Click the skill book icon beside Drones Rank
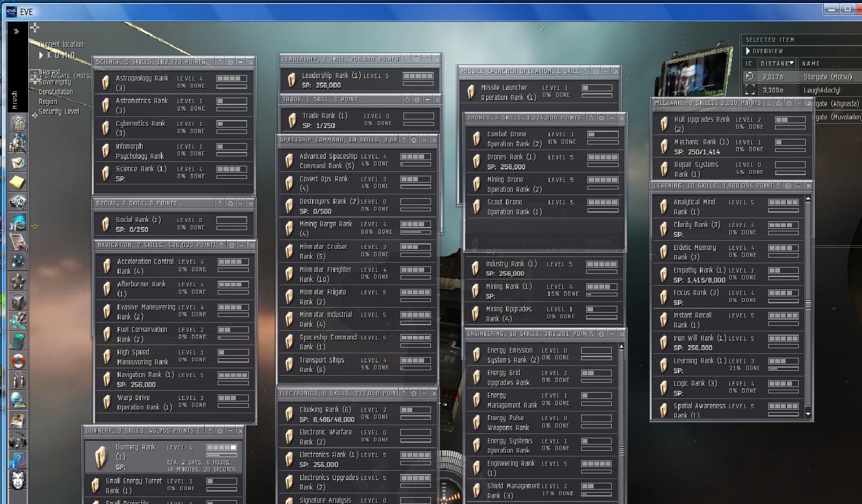This screenshot has width=862, height=504. [477, 161]
